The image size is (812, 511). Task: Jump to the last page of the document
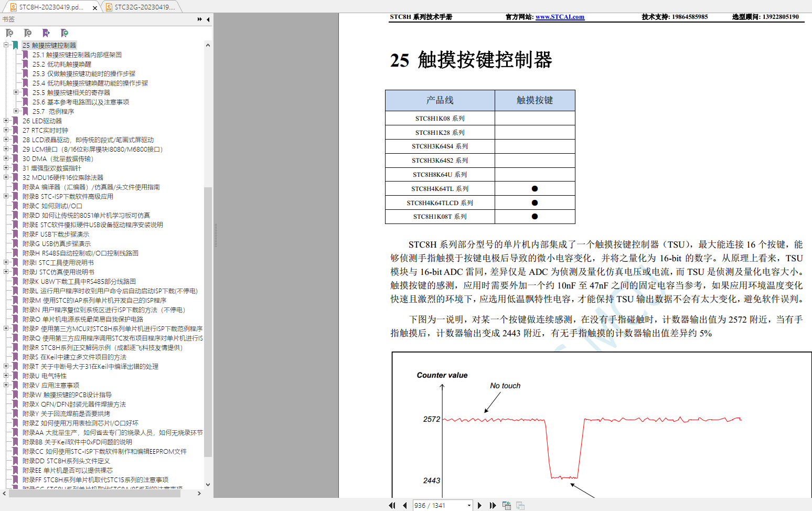(x=493, y=505)
